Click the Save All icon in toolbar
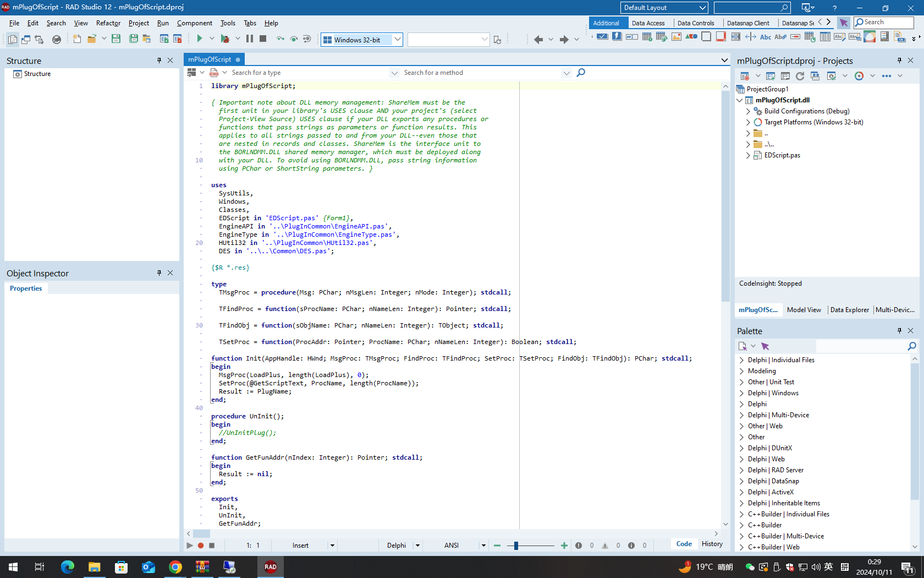The height and width of the screenshot is (578, 924). tap(134, 39)
